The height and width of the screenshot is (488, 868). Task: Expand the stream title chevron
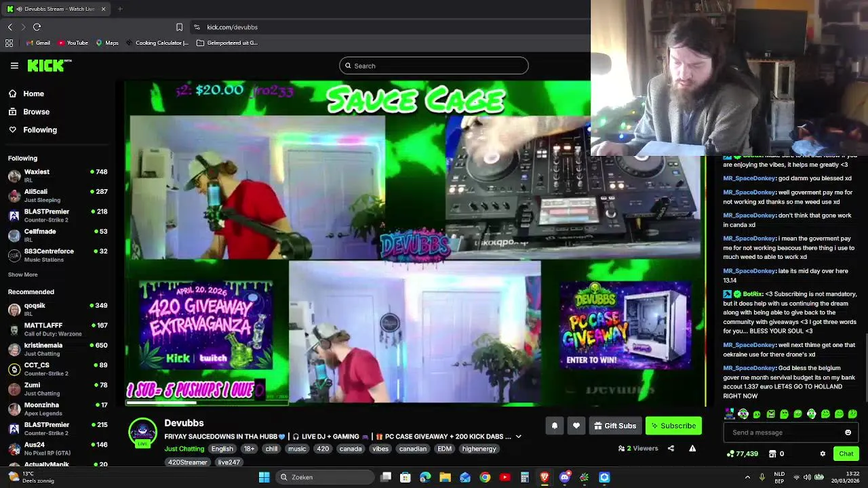(518, 436)
